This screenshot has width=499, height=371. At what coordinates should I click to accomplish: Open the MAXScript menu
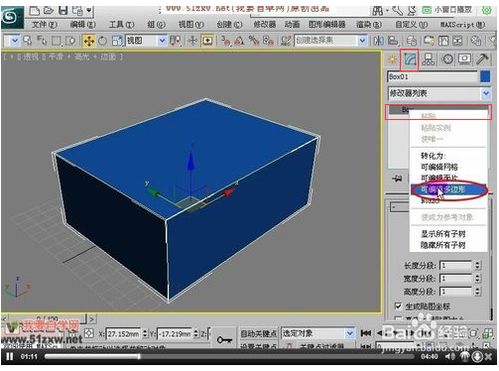463,24
